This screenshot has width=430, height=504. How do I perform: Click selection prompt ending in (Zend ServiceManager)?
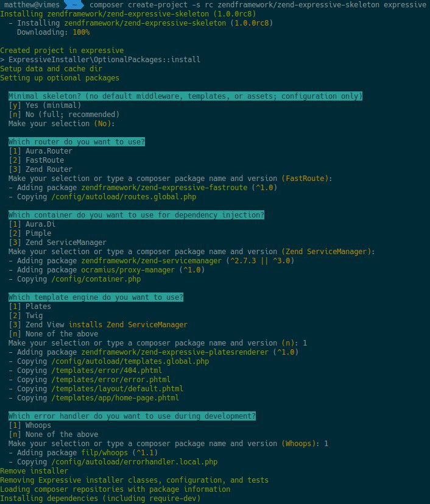pos(192,252)
